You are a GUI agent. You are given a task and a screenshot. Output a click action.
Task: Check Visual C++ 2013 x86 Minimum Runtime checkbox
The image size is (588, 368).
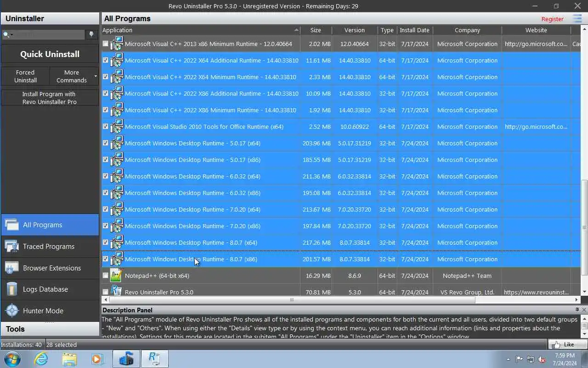coord(106,44)
